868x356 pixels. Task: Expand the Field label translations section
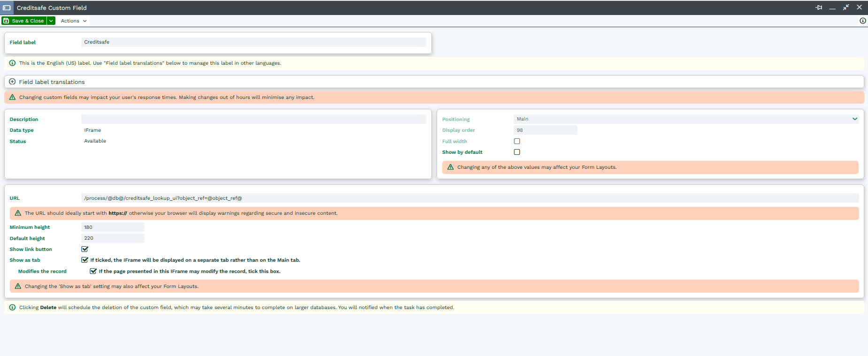[x=52, y=82]
